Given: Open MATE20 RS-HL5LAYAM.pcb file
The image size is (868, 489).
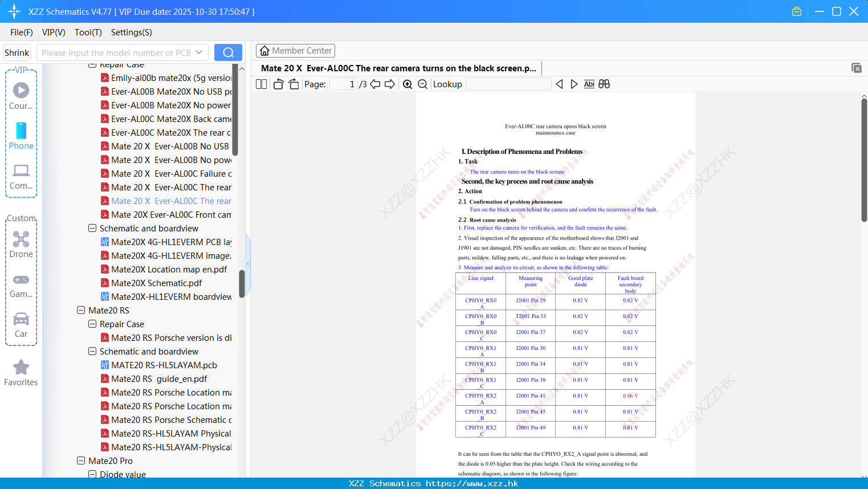Looking at the screenshot, I should click(x=159, y=365).
